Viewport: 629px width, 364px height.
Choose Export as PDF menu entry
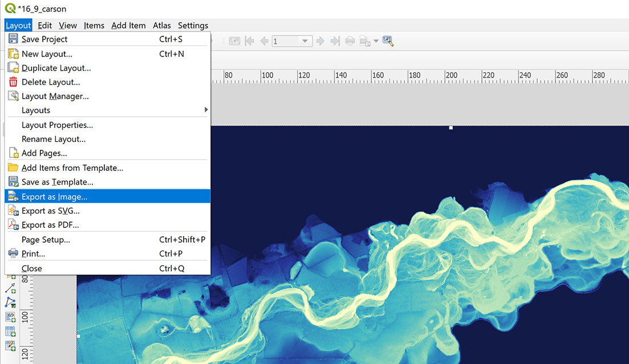pyautogui.click(x=108, y=225)
